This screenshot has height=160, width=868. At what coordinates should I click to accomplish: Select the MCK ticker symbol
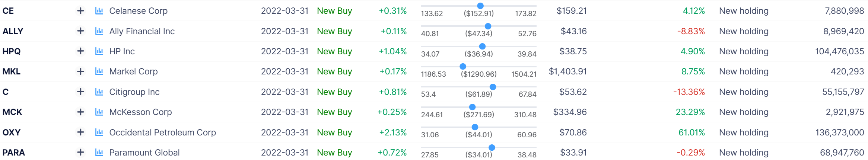(12, 112)
